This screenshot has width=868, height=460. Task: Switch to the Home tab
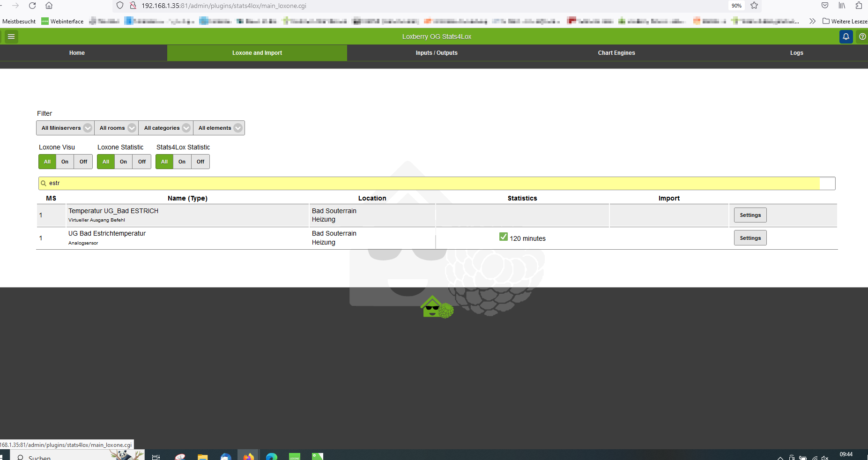click(77, 53)
